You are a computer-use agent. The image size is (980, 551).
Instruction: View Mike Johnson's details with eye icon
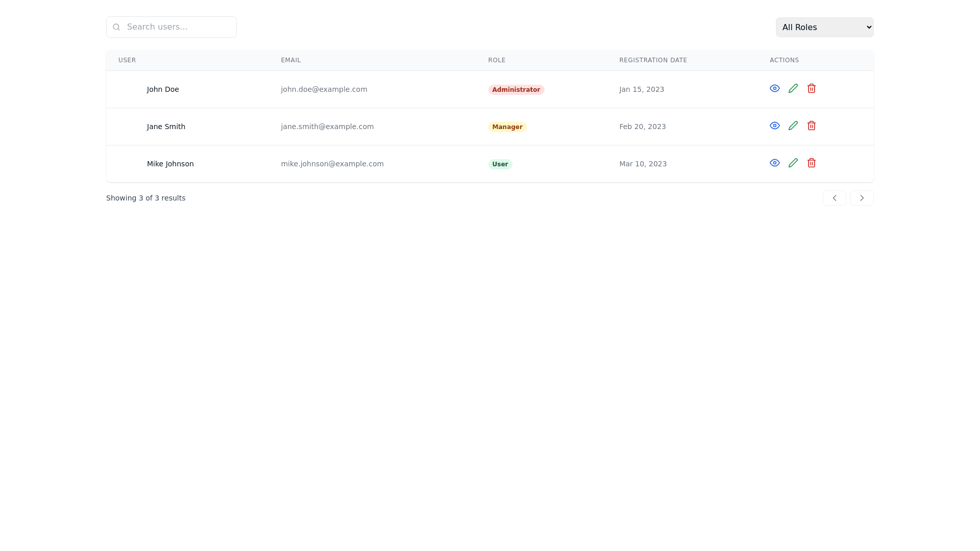[x=774, y=163]
